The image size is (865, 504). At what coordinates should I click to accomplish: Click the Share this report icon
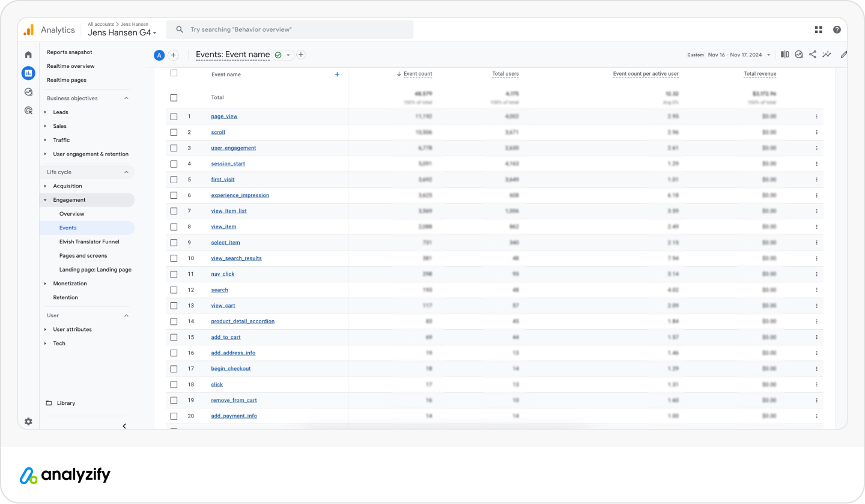[813, 55]
